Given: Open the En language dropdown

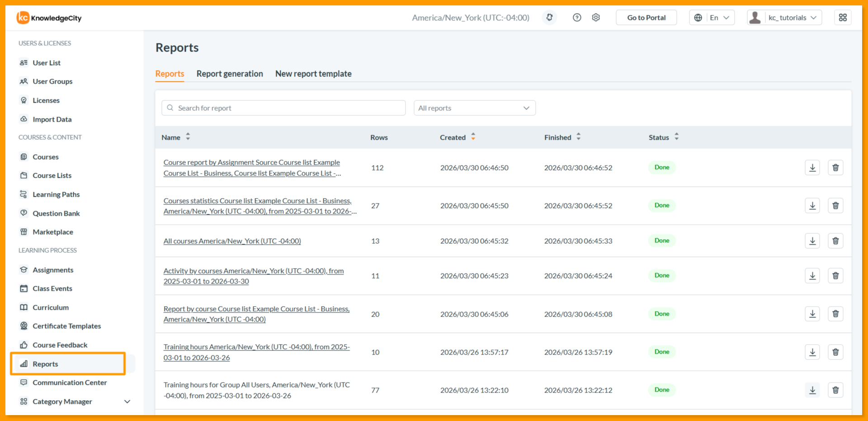Looking at the screenshot, I should (x=712, y=18).
